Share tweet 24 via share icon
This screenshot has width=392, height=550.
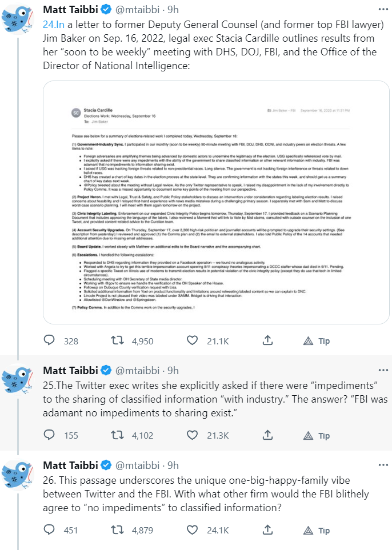point(267,341)
